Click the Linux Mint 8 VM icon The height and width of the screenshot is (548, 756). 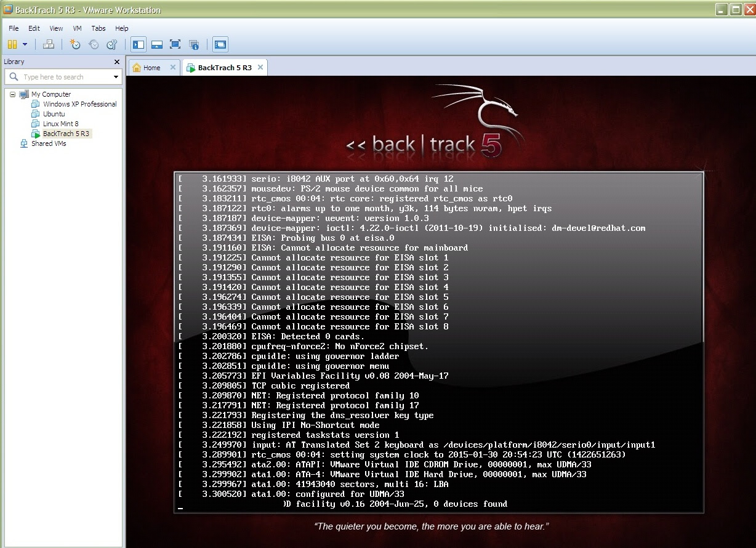(x=36, y=124)
